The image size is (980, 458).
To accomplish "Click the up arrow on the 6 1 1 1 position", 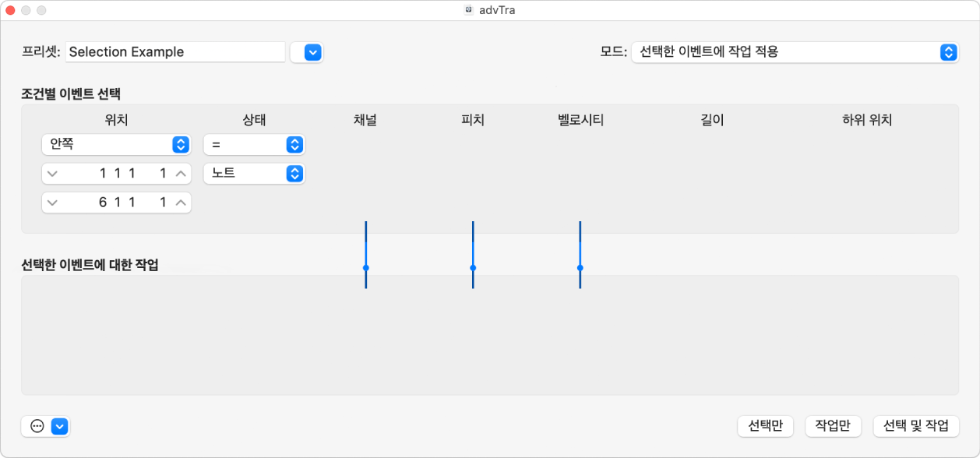I will (180, 202).
